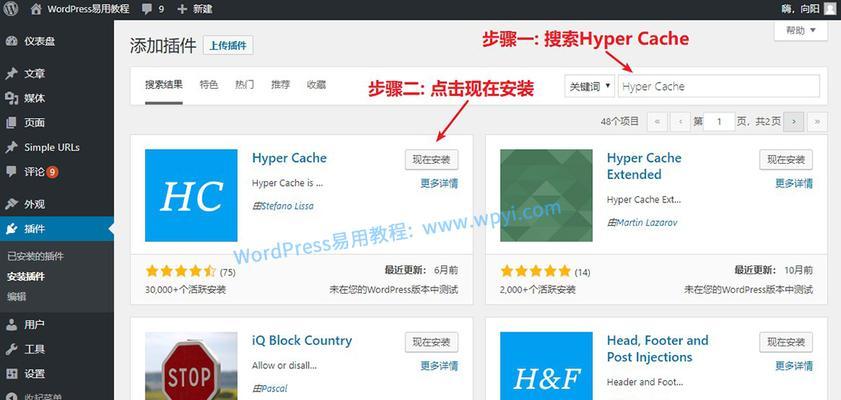This screenshot has width=841, height=400.
Task: Open 更多详情 for Hyper Cache Extended
Action: coord(794,183)
